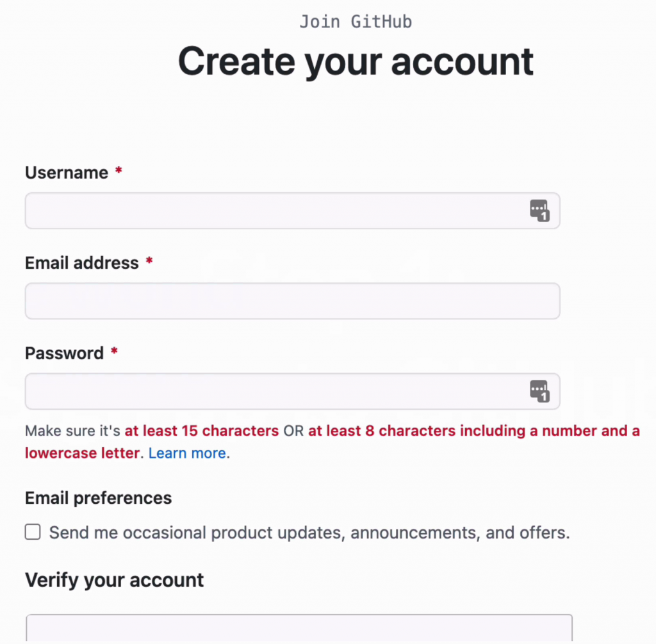Click the "Verify your account" heading
This screenshot has width=656, height=644.
[115, 580]
